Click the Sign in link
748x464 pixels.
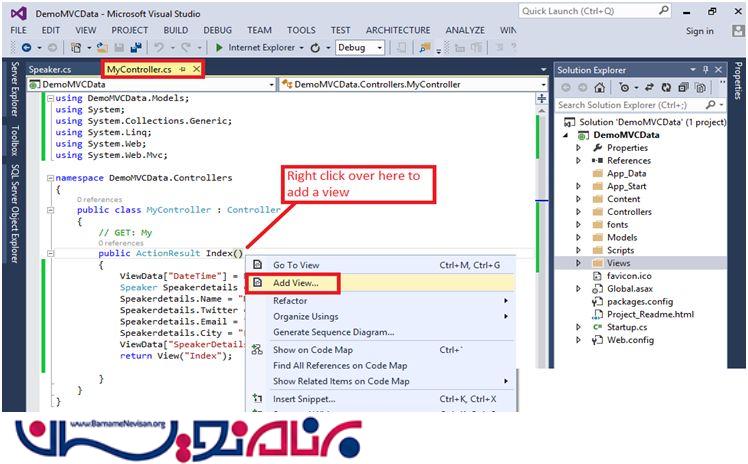pyautogui.click(x=699, y=31)
